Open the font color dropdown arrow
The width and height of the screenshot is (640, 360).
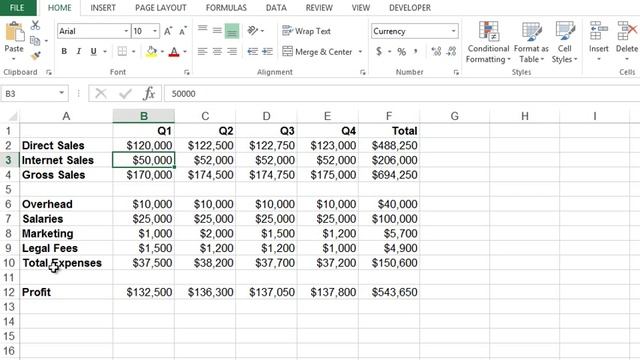[185, 52]
